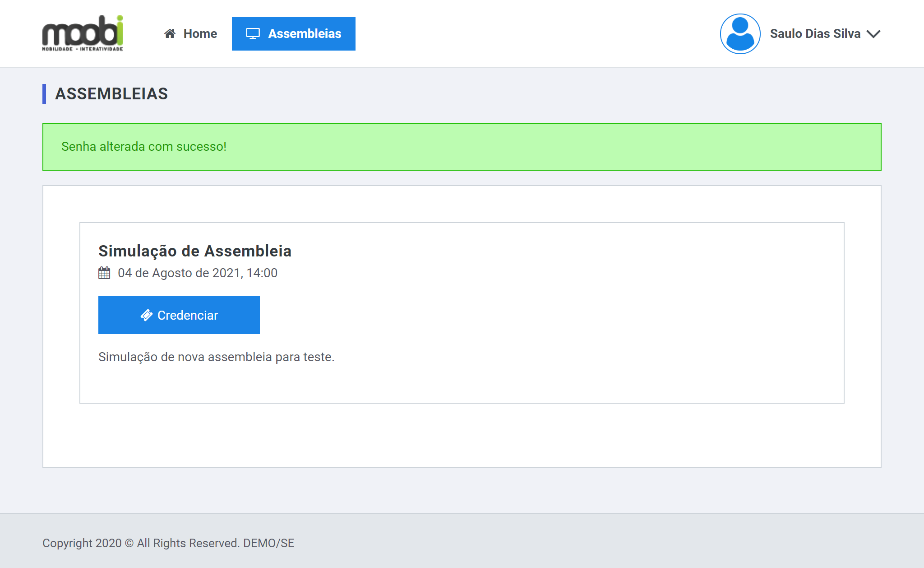Click the ASSEMBLEIAS page heading
The height and width of the screenshot is (568, 924).
111,94
